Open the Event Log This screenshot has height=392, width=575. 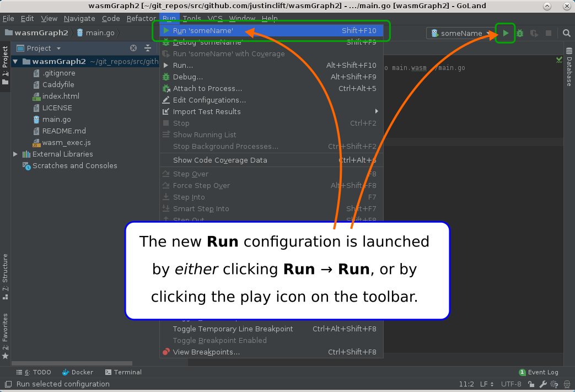pos(539,373)
